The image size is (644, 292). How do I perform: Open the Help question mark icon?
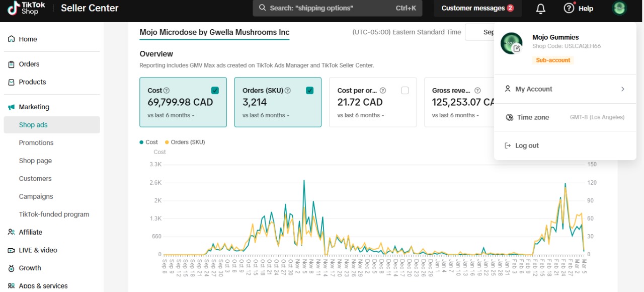click(569, 8)
